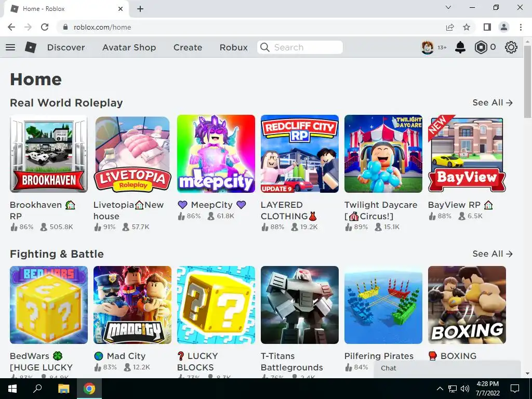The height and width of the screenshot is (399, 532).
Task: Open the Discover menu
Action: click(66, 47)
